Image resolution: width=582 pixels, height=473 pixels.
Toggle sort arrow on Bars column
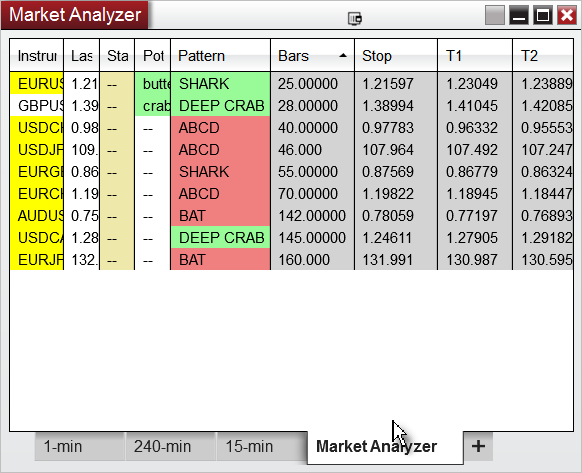click(343, 56)
